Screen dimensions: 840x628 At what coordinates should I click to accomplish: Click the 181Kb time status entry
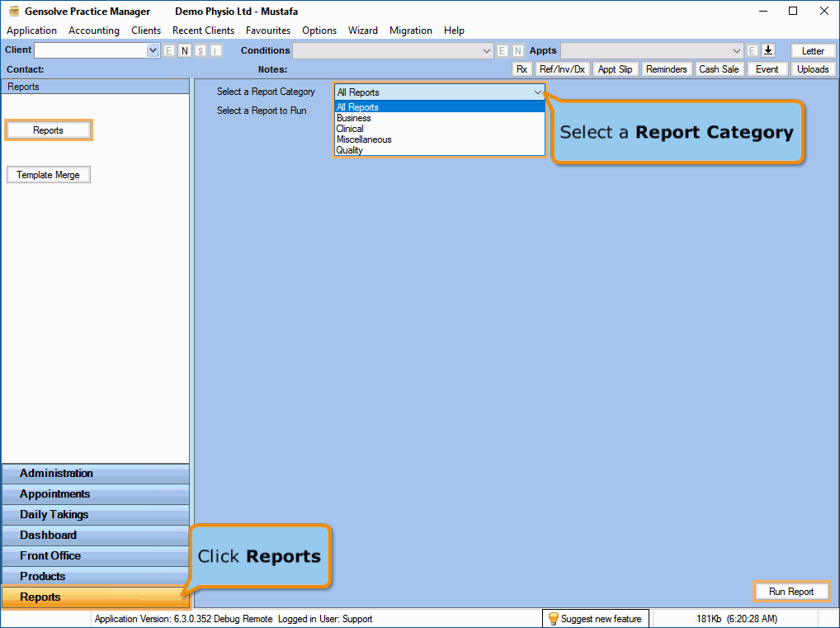737,619
